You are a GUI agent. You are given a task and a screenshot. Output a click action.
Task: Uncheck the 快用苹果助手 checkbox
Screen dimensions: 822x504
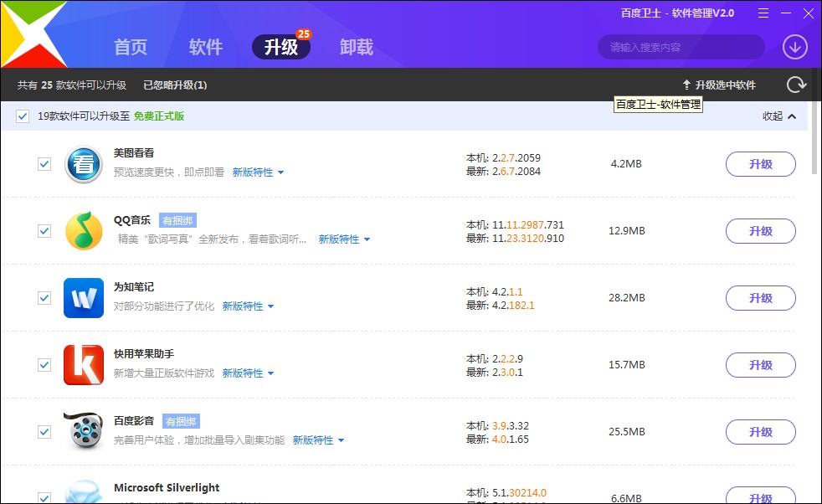point(44,365)
